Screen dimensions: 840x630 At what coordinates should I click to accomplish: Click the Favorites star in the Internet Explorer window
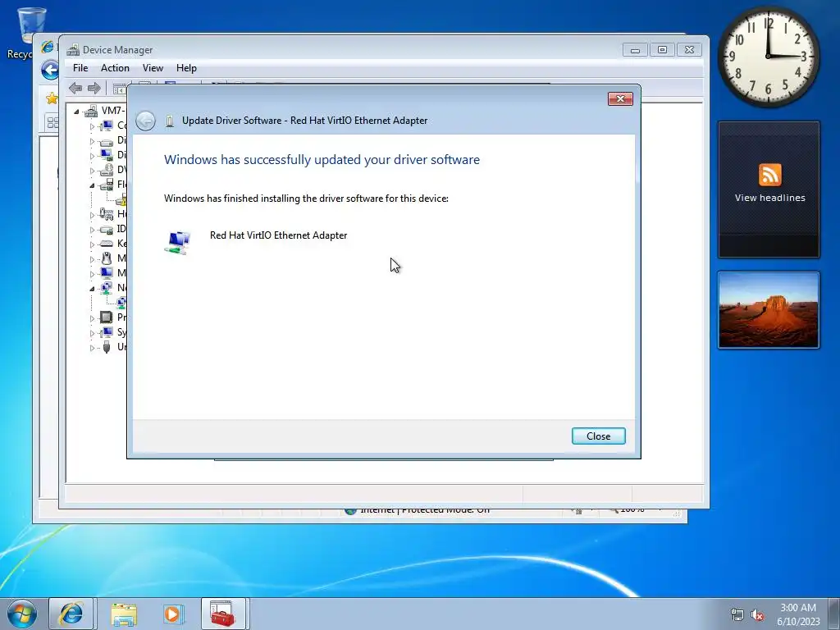pos(52,98)
